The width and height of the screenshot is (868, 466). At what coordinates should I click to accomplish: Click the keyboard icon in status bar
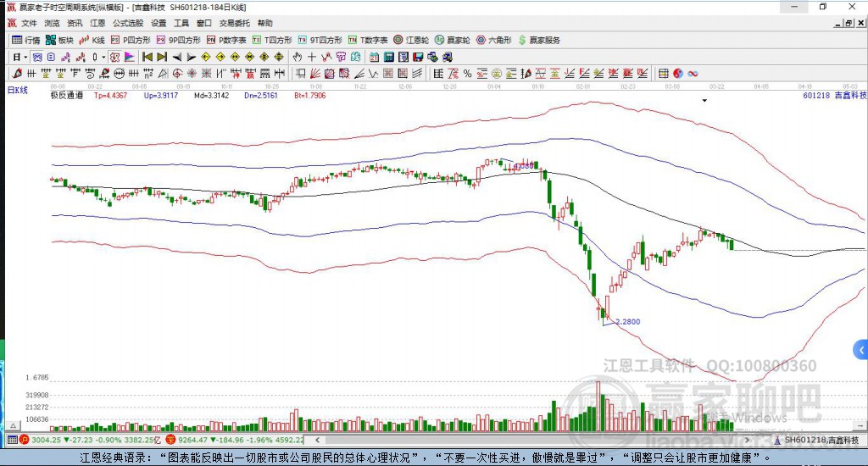tap(12, 440)
